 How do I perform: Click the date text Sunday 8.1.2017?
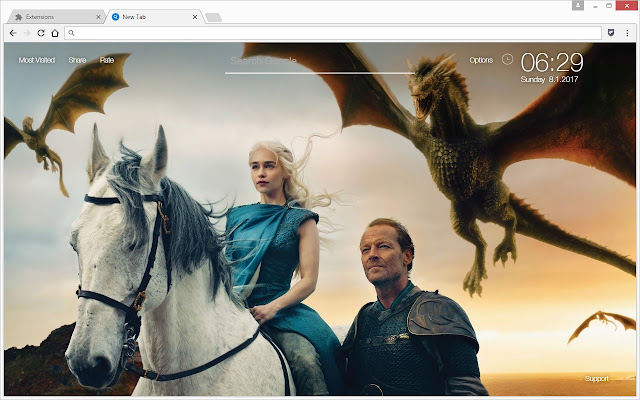[x=549, y=79]
